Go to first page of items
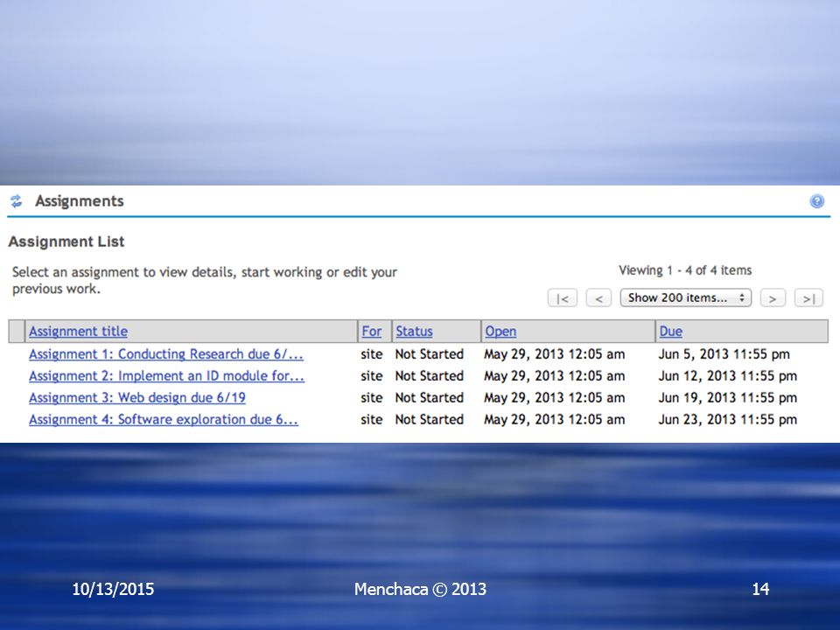 (563, 297)
